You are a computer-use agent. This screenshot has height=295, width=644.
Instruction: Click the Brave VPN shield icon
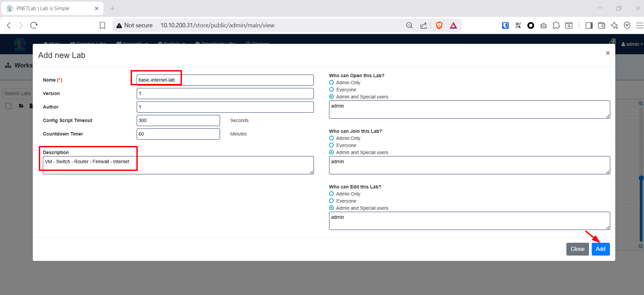click(627, 25)
